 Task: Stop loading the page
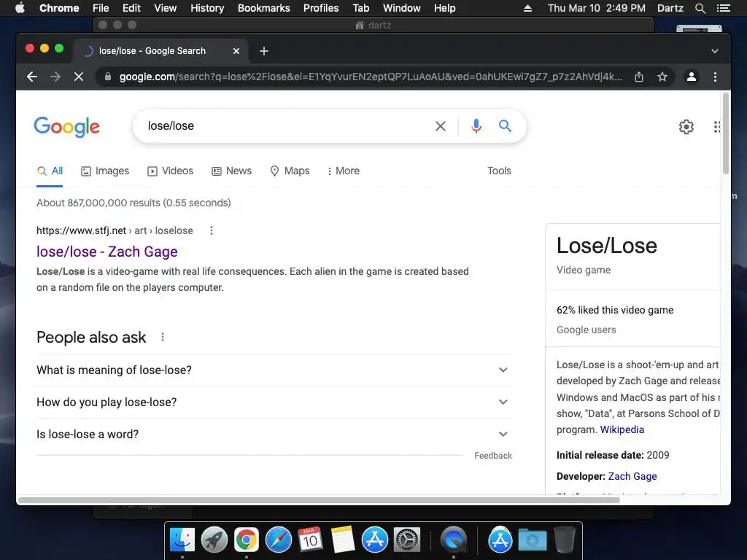79,77
